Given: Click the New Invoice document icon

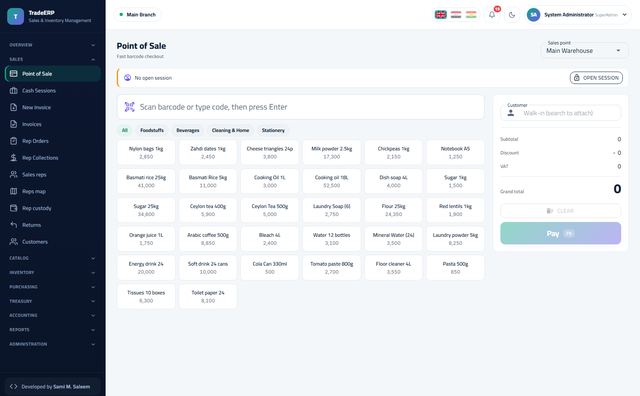Looking at the screenshot, I should [x=13, y=107].
